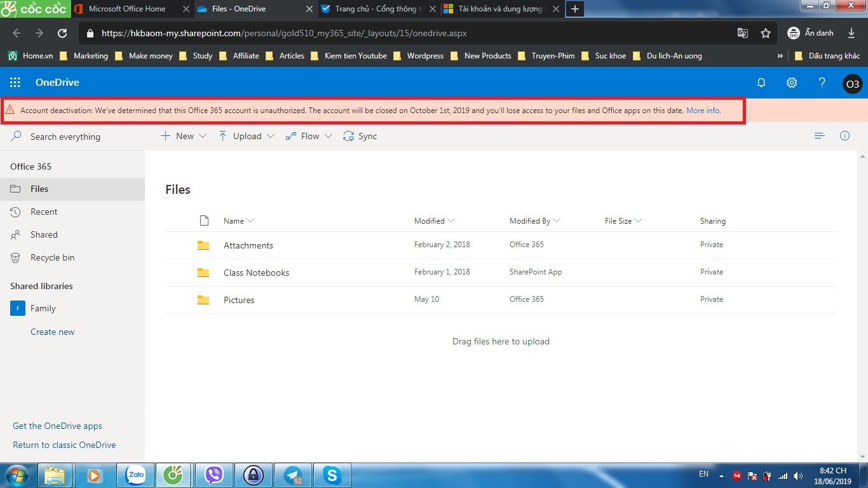Open a new browser tab with plus button

[574, 9]
